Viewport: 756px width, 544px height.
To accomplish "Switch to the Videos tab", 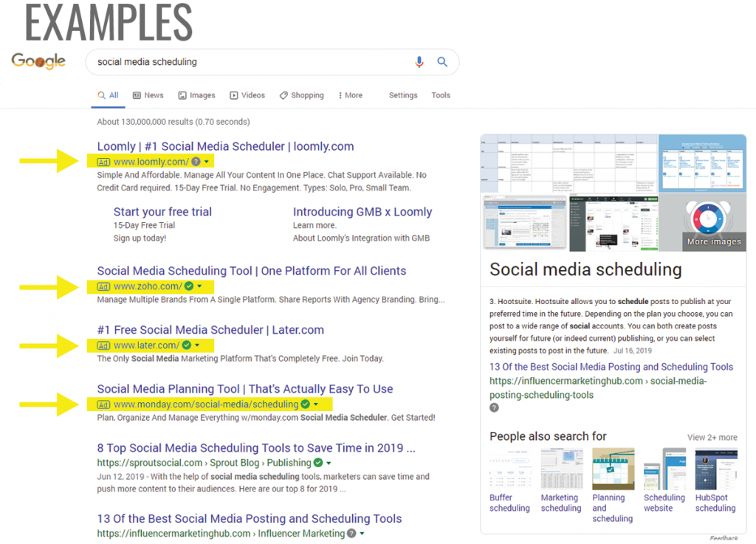I will pos(247,95).
